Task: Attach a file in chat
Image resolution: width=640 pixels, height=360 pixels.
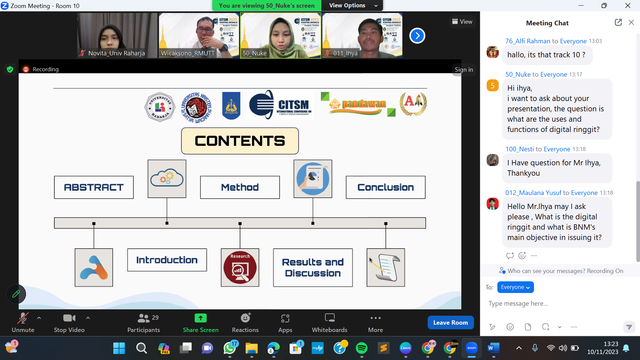Action: tap(528, 327)
